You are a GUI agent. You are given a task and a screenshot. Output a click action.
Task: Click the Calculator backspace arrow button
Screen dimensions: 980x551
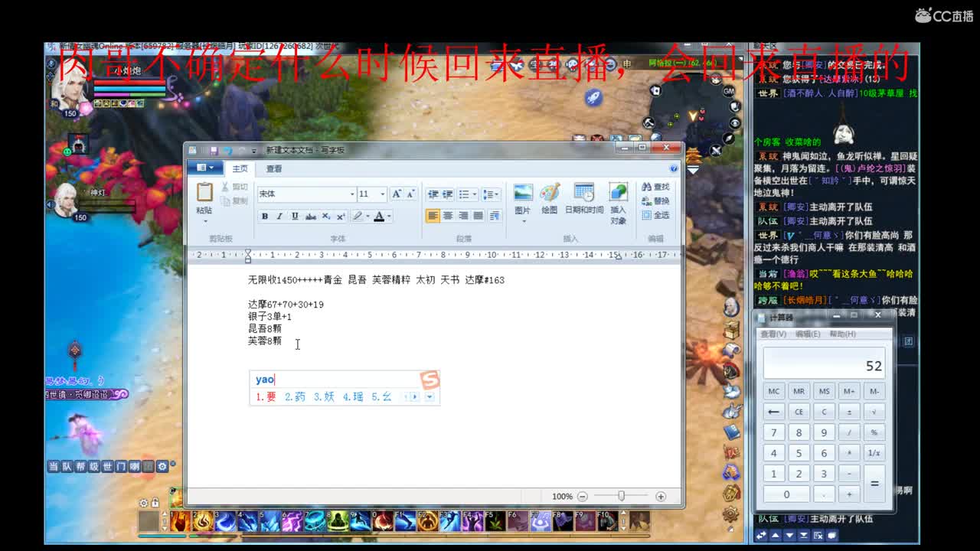pyautogui.click(x=774, y=412)
